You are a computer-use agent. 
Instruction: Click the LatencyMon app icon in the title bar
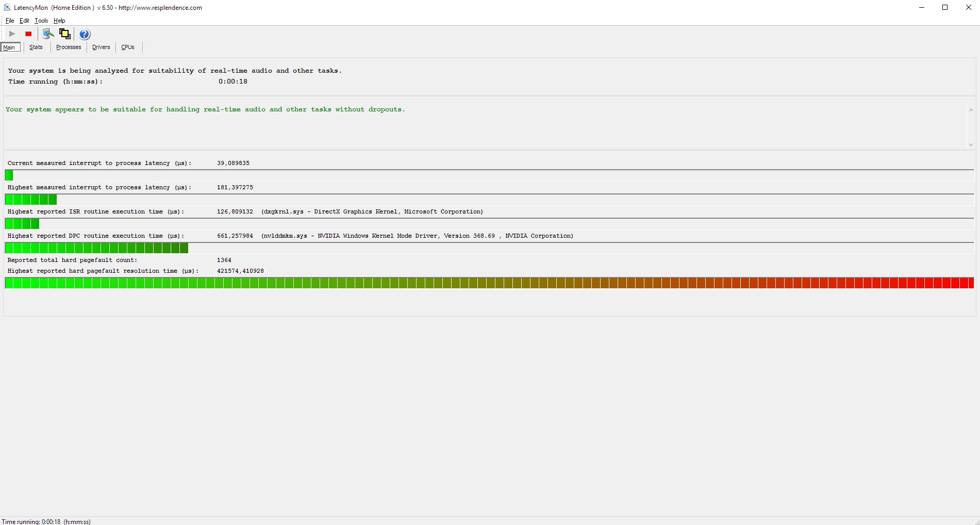[7, 8]
